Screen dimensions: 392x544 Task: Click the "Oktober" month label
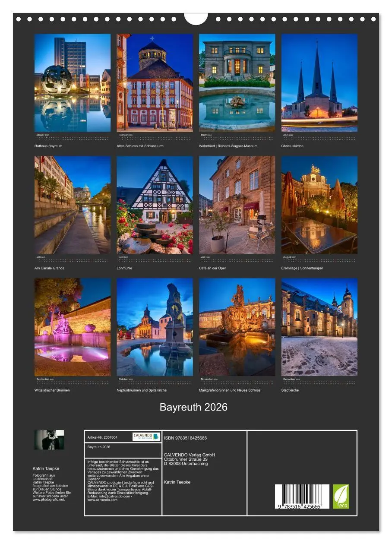click(123, 380)
